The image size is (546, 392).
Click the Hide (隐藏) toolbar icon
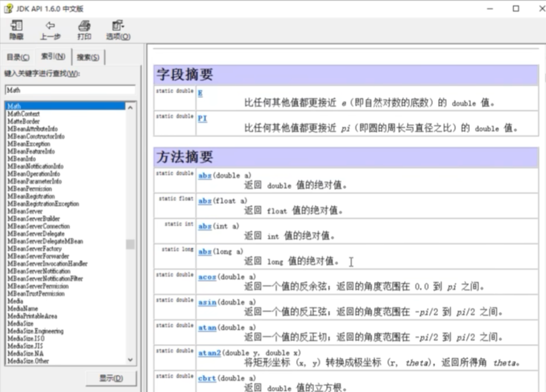tap(16, 30)
